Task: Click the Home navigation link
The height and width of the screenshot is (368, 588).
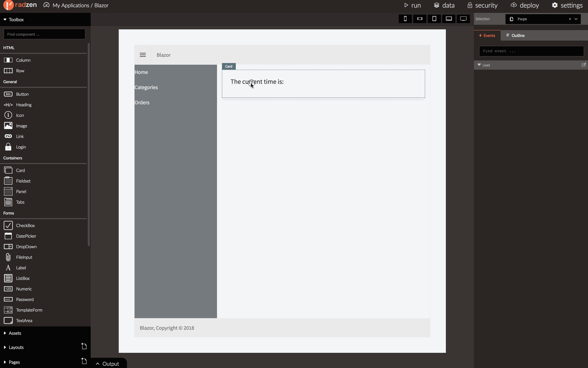Action: click(141, 72)
